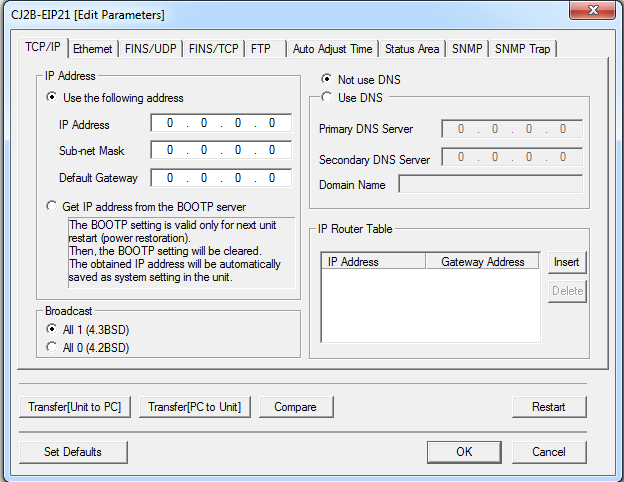Open the SNMP Trap tab
Screen dimensions: 624x482
click(523, 49)
